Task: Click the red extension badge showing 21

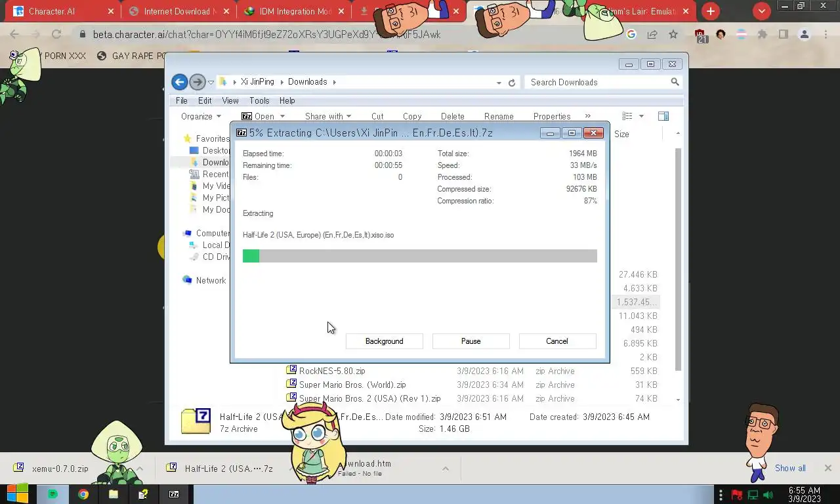Action: [x=701, y=35]
